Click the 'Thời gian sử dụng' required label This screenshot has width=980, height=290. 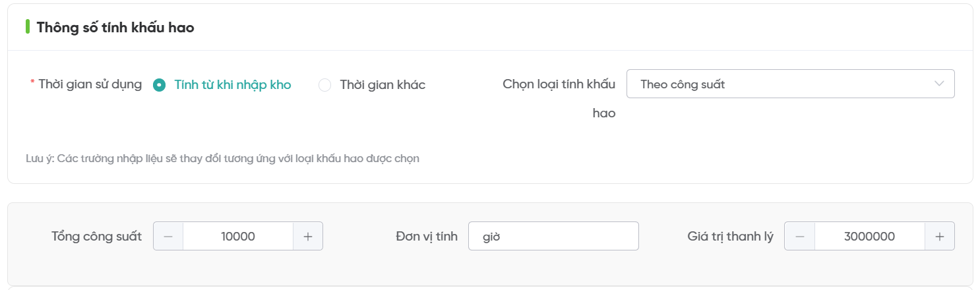pos(90,84)
